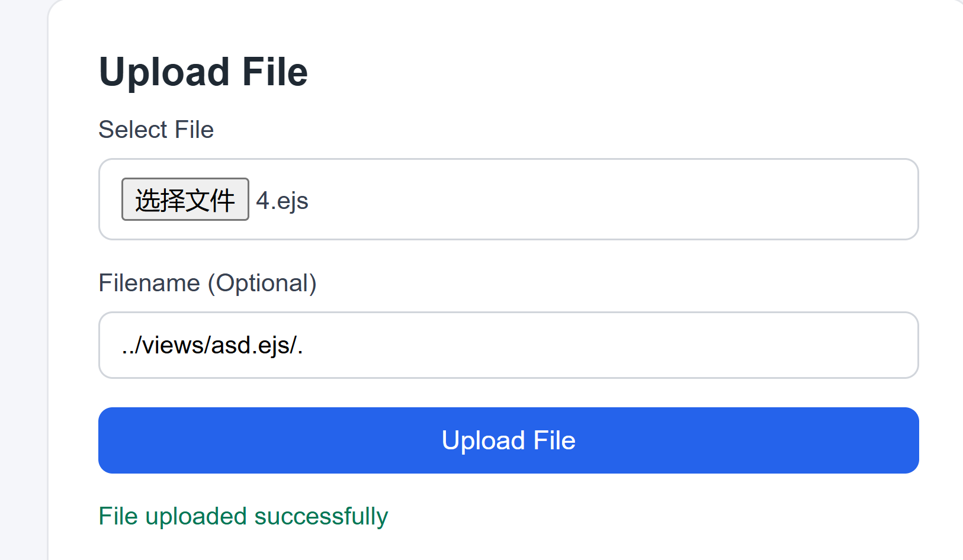Click the selected file name 4.ejs
Image resolution: width=963 pixels, height=560 pixels.
tap(282, 201)
